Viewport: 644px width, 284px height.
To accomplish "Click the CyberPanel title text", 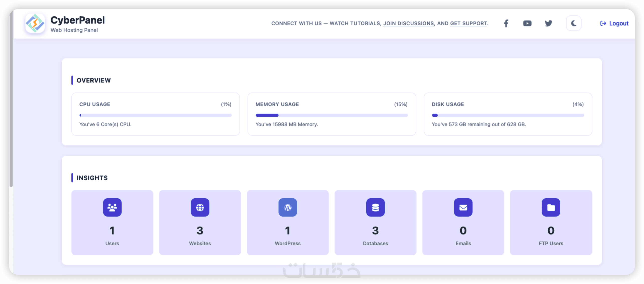I will click(x=78, y=20).
